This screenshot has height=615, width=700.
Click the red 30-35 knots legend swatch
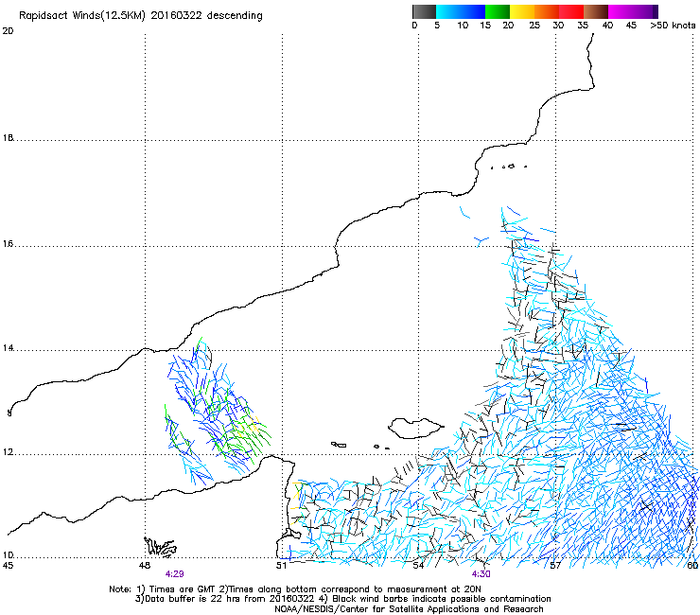(x=571, y=11)
